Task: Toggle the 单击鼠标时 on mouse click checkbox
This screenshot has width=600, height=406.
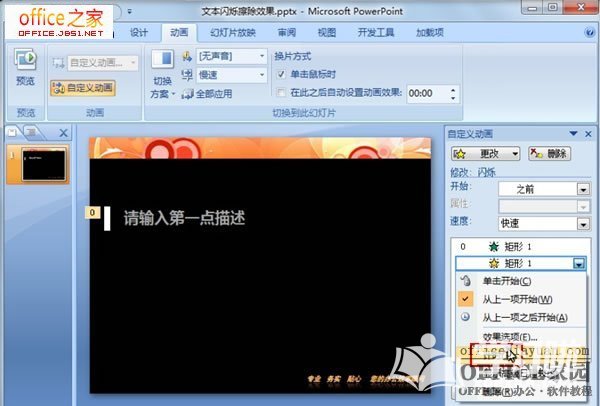Action: [x=282, y=74]
